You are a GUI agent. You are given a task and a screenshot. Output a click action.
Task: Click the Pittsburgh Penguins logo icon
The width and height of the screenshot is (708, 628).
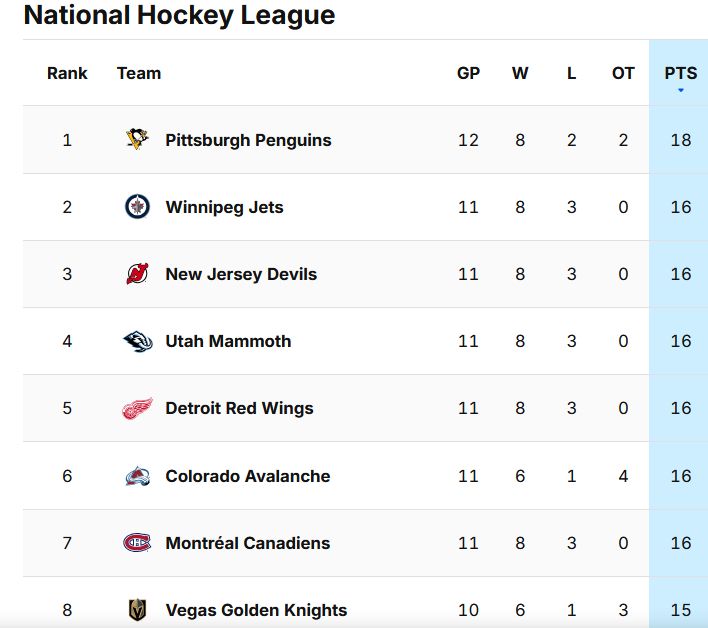[137, 139]
